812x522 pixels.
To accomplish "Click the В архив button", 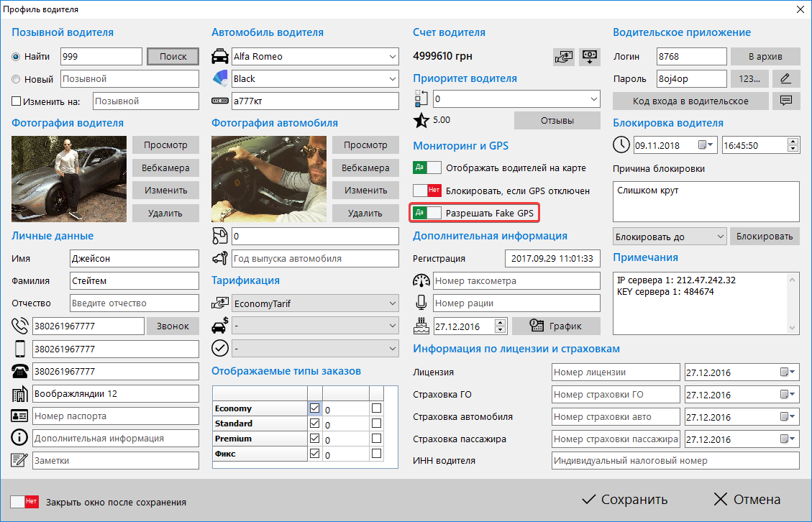I will click(765, 57).
